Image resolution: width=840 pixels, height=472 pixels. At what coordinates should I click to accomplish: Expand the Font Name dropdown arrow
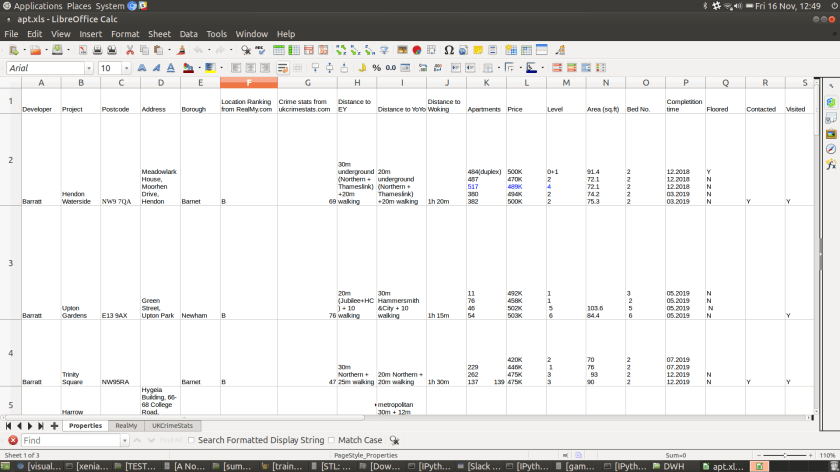click(89, 68)
